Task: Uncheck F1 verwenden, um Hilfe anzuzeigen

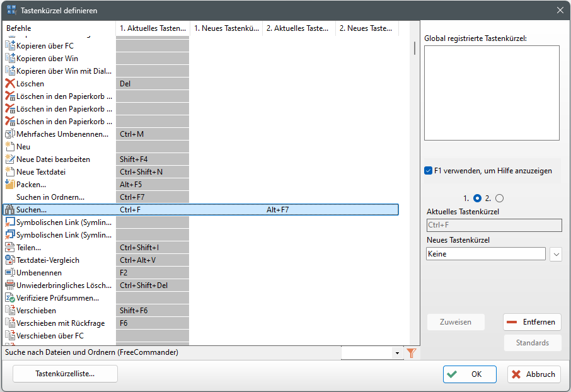Action: tap(429, 170)
